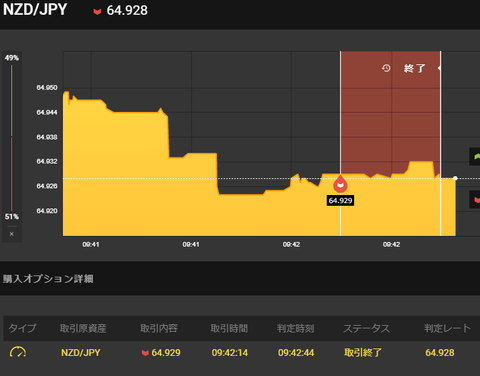Click the small red arrow beside 64.929 in the table row

pos(145,353)
